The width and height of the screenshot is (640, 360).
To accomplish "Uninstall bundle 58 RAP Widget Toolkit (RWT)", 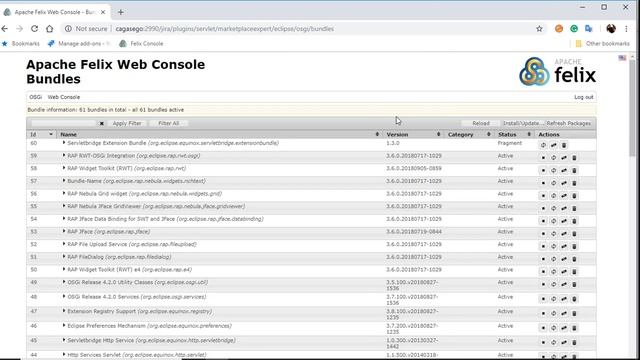I will (x=574, y=170).
